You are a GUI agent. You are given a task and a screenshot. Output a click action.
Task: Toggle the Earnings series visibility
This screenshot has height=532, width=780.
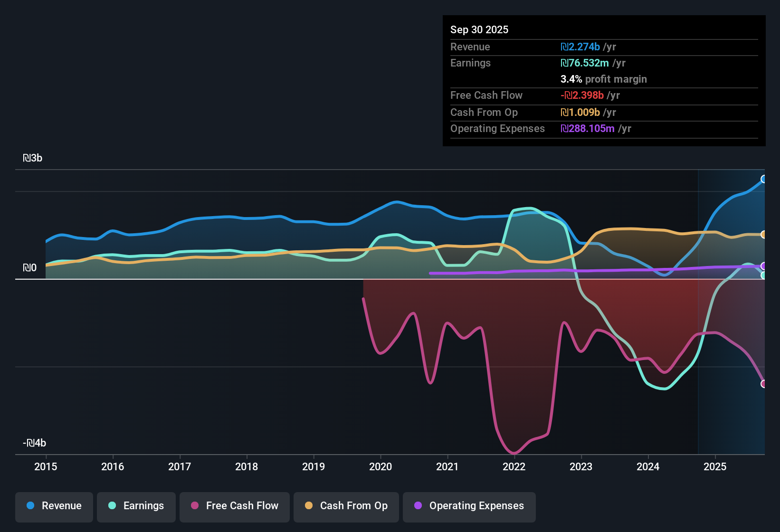136,506
